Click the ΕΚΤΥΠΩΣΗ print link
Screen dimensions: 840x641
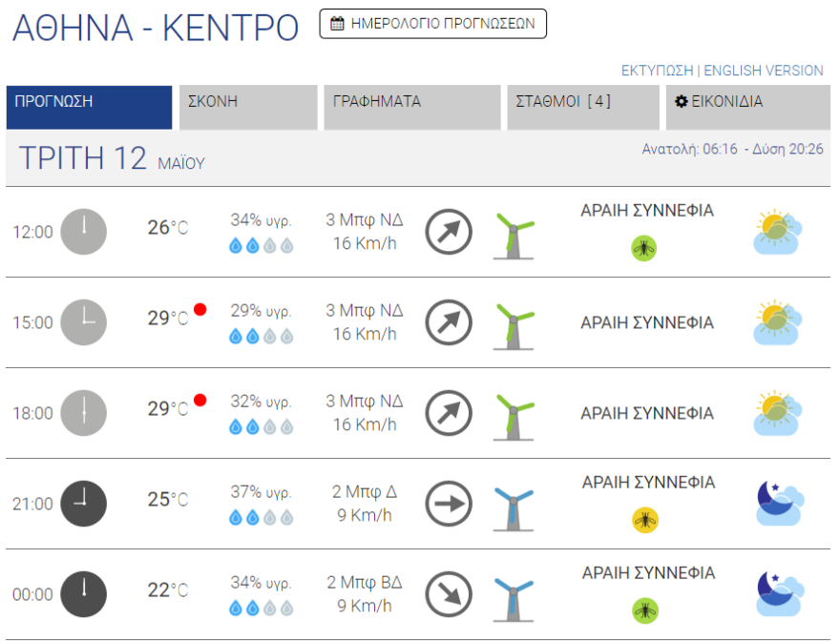tap(657, 71)
